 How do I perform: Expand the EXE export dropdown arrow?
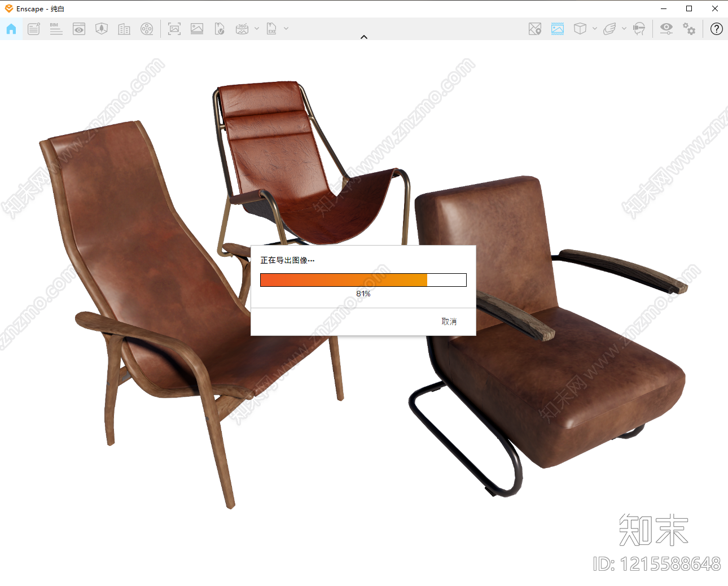coord(286,28)
